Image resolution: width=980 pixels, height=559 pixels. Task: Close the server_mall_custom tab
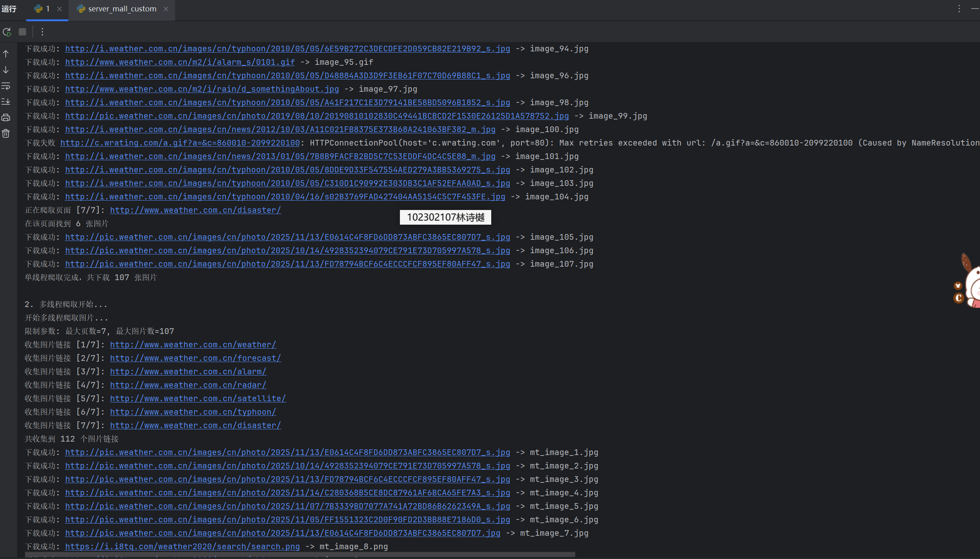coord(166,9)
